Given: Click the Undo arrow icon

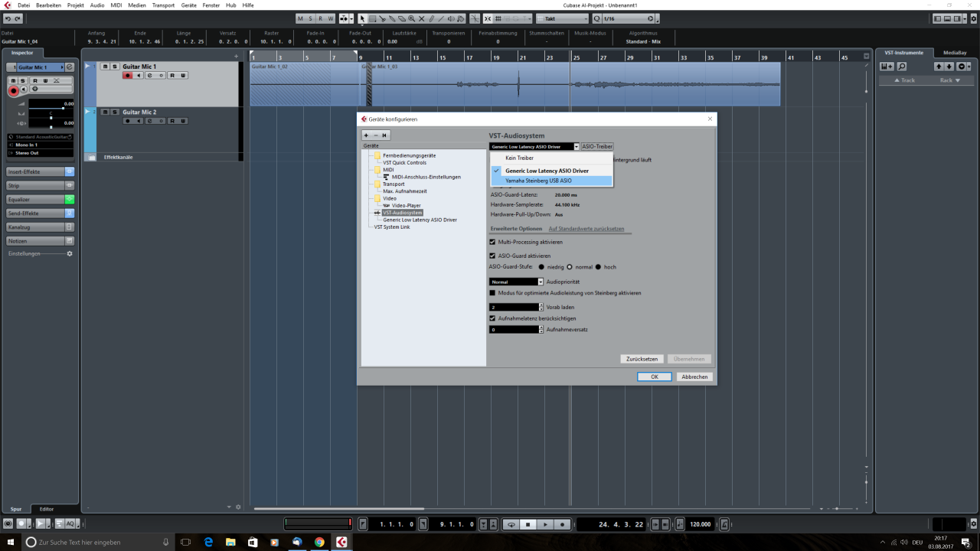Looking at the screenshot, I should [x=8, y=18].
